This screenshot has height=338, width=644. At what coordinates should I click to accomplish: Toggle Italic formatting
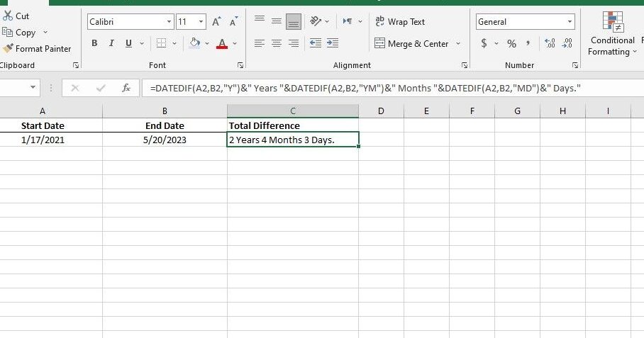pyautogui.click(x=111, y=43)
